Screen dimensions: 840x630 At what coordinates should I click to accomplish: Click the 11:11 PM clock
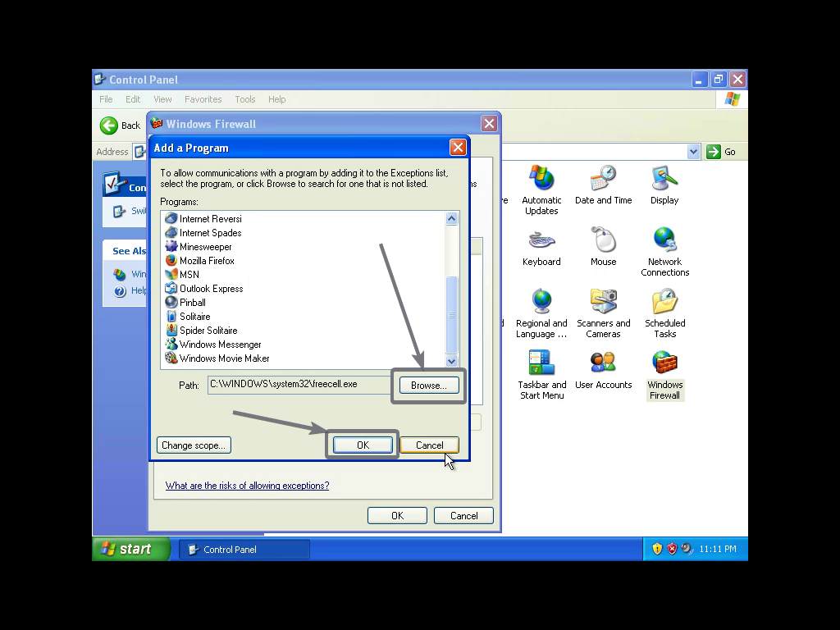pyautogui.click(x=718, y=549)
